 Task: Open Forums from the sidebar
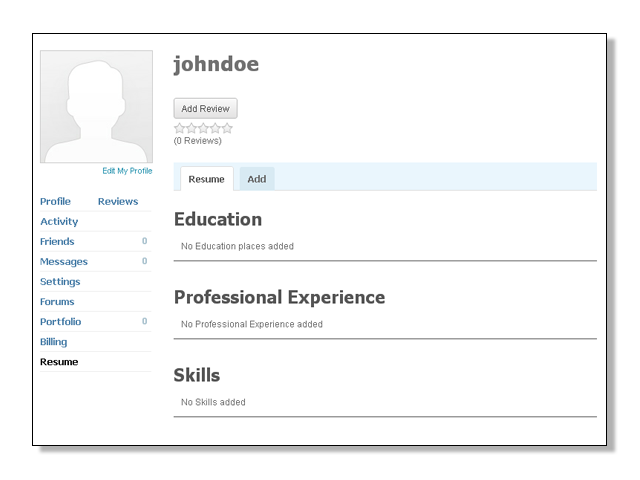tap(57, 301)
